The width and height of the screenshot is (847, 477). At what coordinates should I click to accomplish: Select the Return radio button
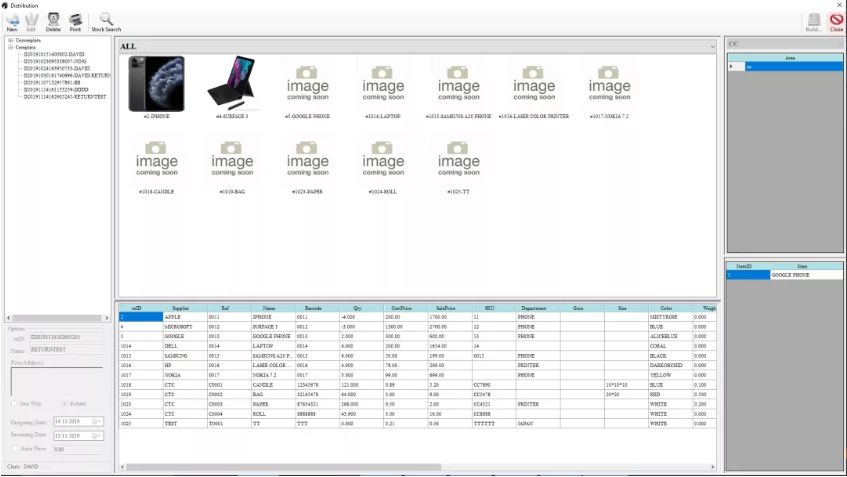(x=65, y=403)
